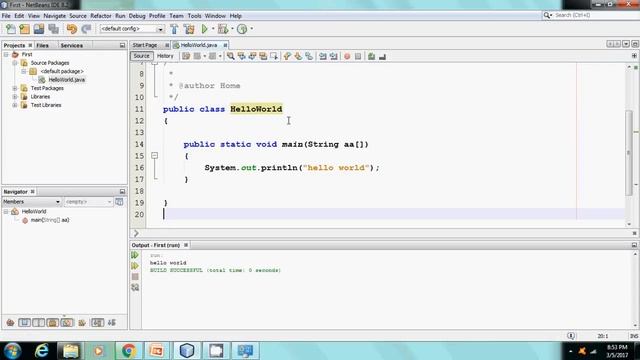Image resolution: width=640 pixels, height=360 pixels.
Task: Click the Find Selection magnifier icon in editor toolbar
Action: coord(231,56)
